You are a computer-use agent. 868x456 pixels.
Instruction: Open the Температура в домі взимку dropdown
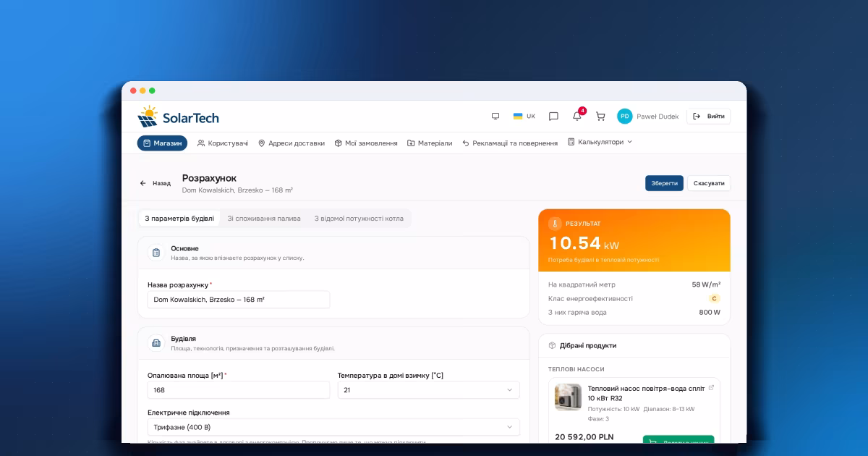click(x=428, y=390)
